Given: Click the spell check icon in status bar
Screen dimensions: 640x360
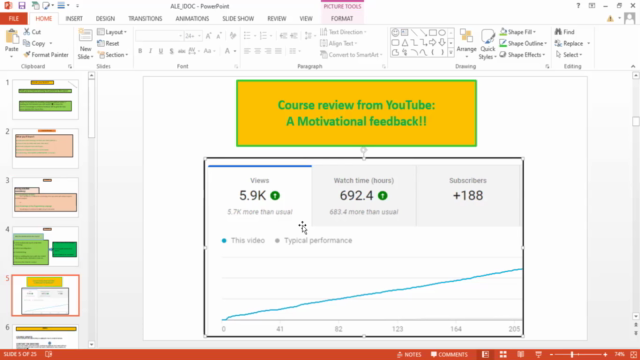Looking at the screenshot, I should (x=49, y=354).
